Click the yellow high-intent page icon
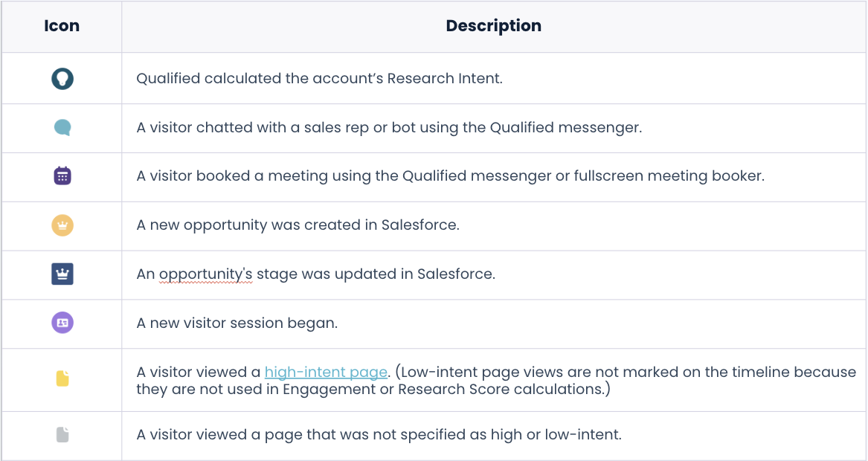The width and height of the screenshot is (868, 461). click(62, 378)
